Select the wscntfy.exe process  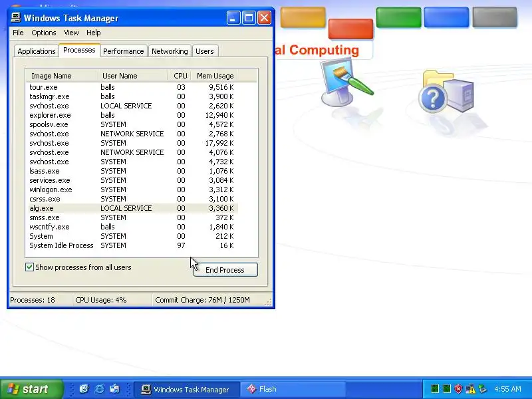[x=132, y=227]
